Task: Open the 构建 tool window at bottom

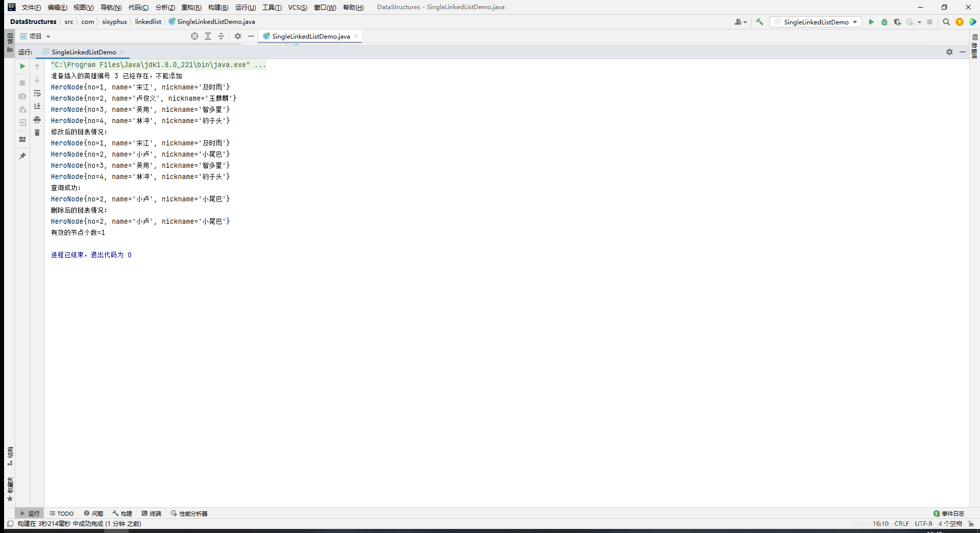Action: coord(122,513)
